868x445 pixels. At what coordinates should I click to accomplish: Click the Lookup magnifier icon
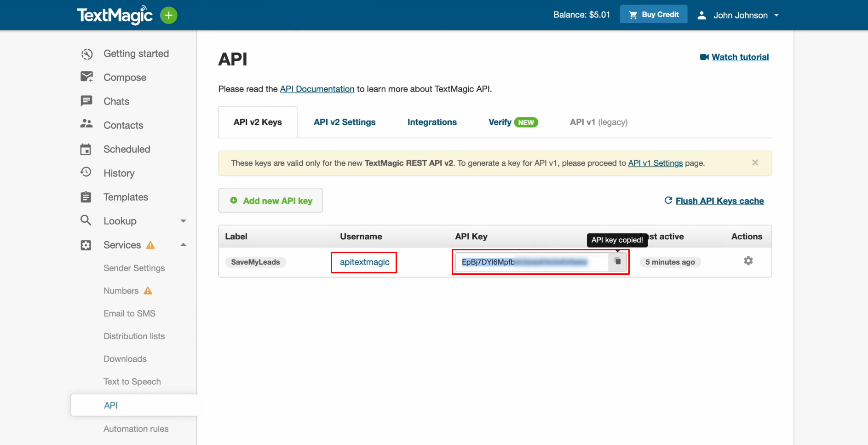coord(86,220)
